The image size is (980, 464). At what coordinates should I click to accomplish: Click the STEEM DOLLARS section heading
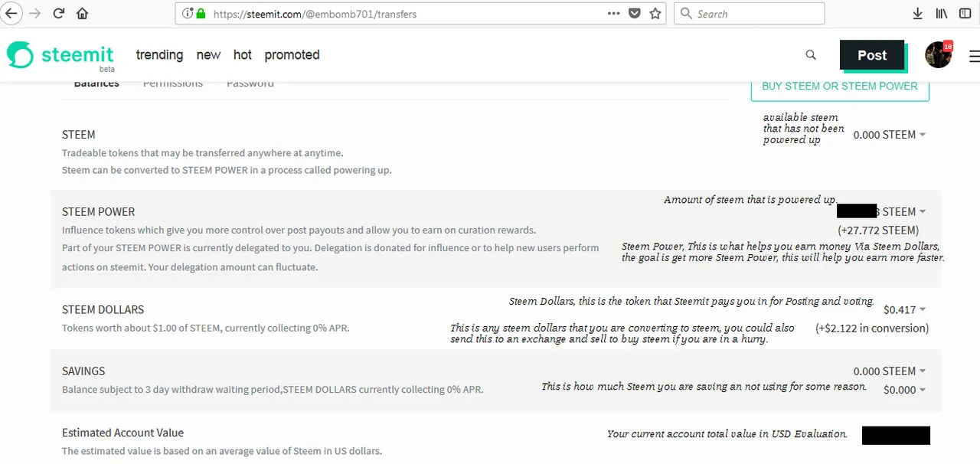(x=103, y=309)
